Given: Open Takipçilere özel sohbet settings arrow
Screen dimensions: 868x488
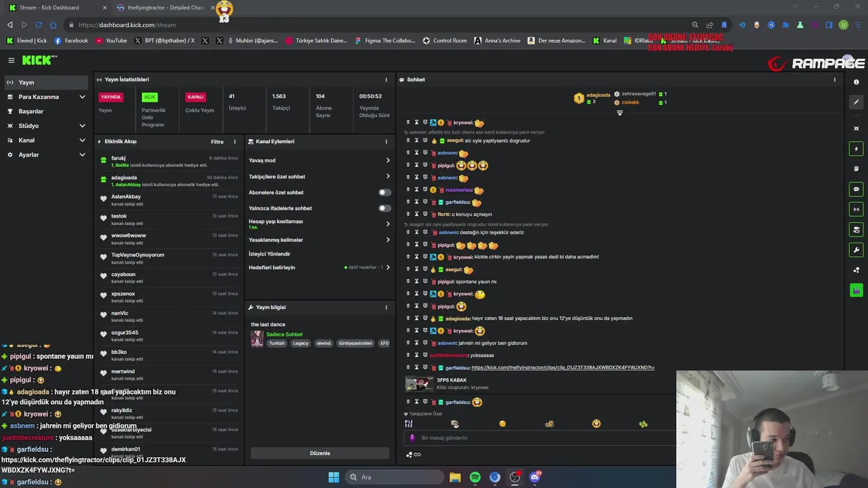Looking at the screenshot, I should point(388,176).
